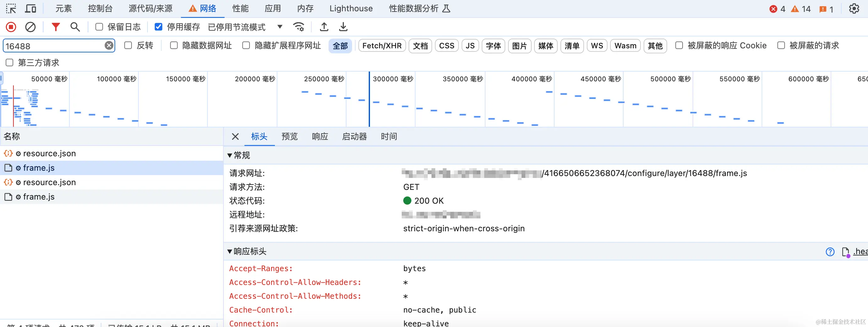Toggle the device toolbar icon

click(x=31, y=9)
